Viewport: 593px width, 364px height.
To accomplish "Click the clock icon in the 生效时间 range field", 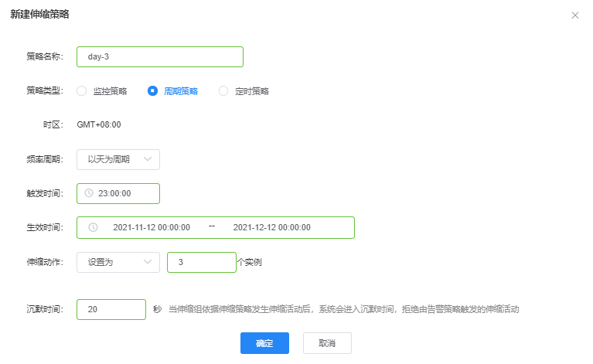I will point(94,227).
